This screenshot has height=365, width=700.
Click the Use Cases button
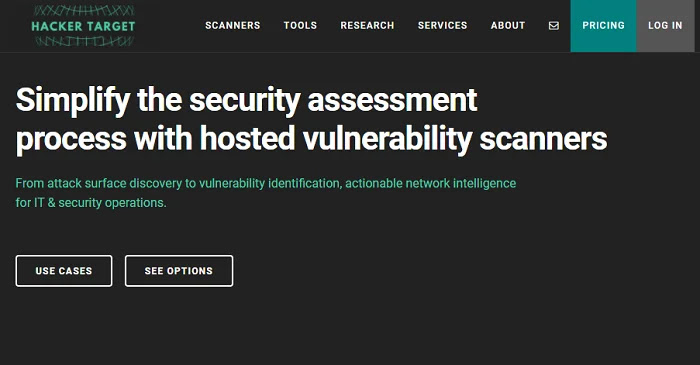[x=64, y=271]
